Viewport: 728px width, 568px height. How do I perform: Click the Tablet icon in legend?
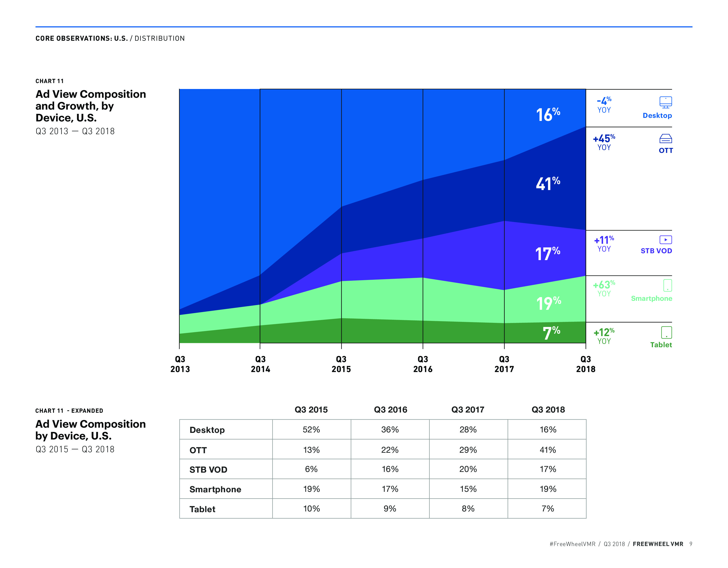coord(666,333)
